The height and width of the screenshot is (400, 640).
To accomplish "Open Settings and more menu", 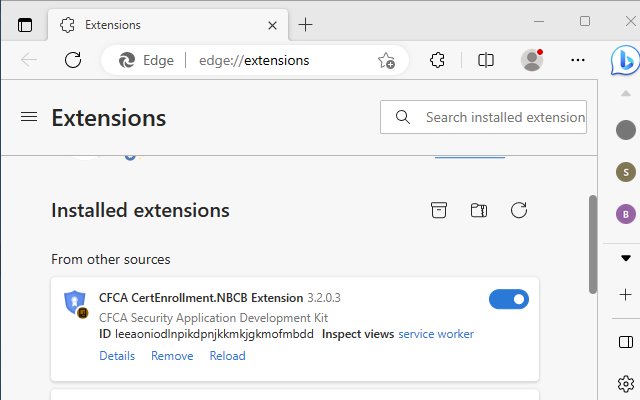I will click(x=578, y=60).
